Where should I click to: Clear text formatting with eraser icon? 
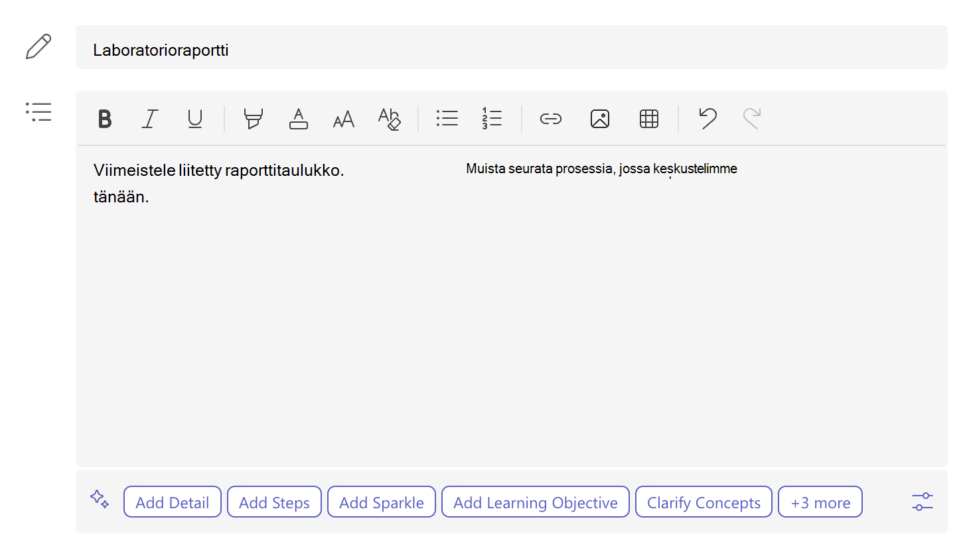390,119
